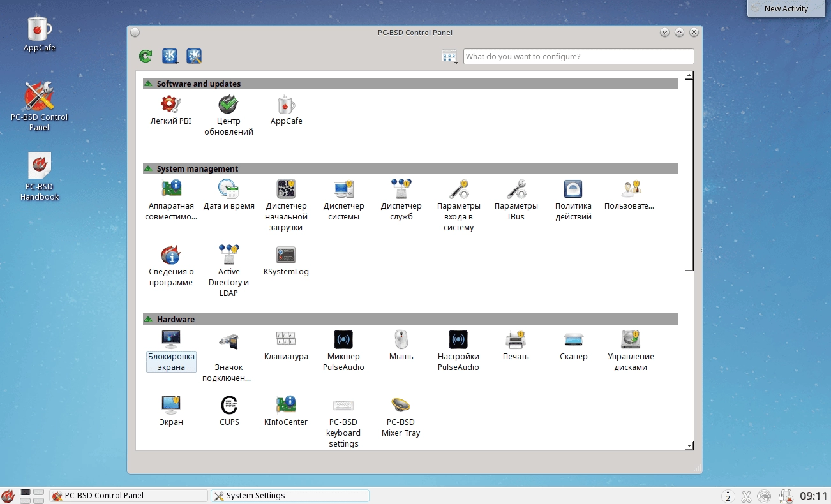Open Экран display settings
The image size is (831, 504).
171,411
